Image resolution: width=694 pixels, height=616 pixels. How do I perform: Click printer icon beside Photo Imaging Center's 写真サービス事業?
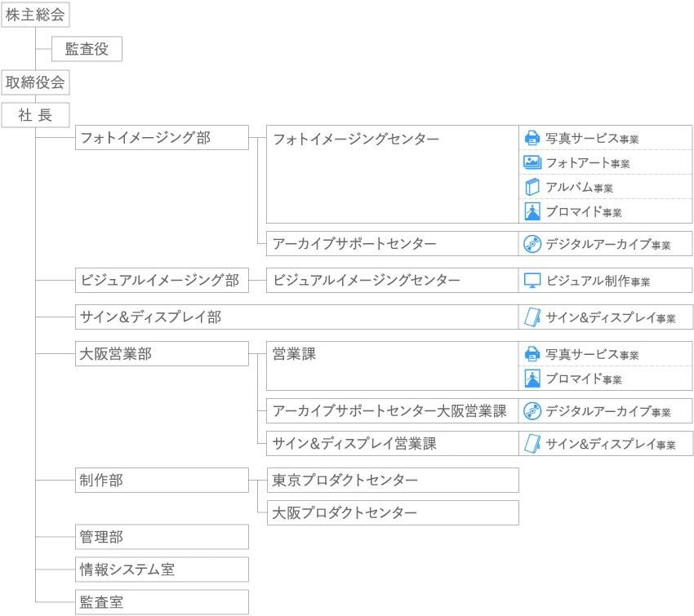(x=532, y=138)
